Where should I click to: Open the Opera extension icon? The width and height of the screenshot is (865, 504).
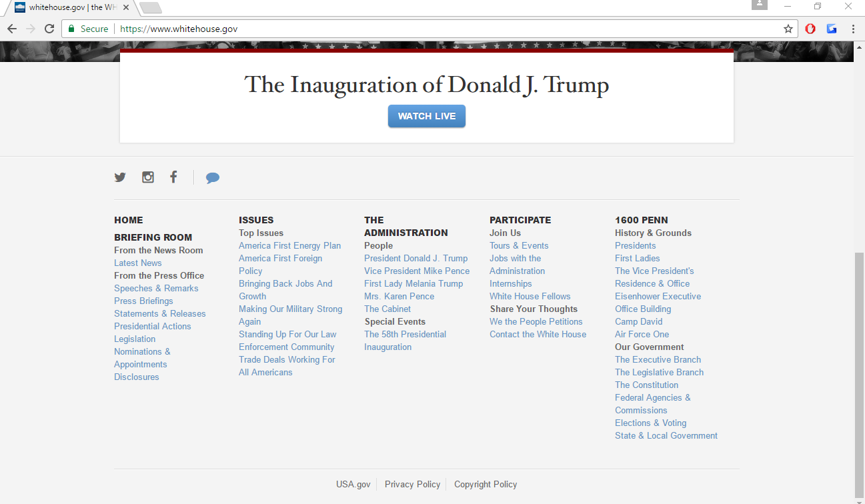810,29
